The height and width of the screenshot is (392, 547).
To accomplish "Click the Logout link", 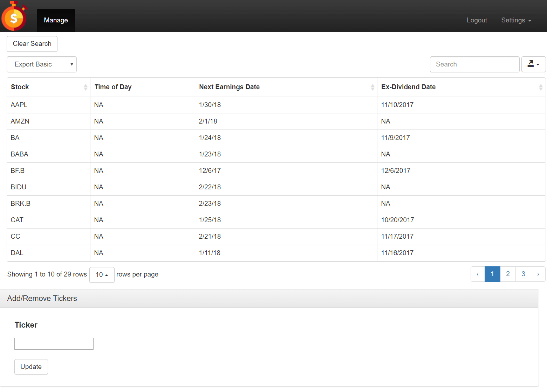I will [x=477, y=20].
